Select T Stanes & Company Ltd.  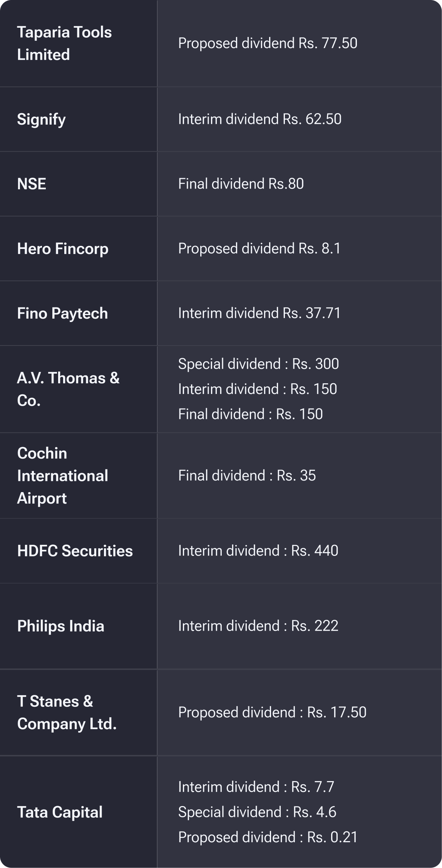point(67,713)
